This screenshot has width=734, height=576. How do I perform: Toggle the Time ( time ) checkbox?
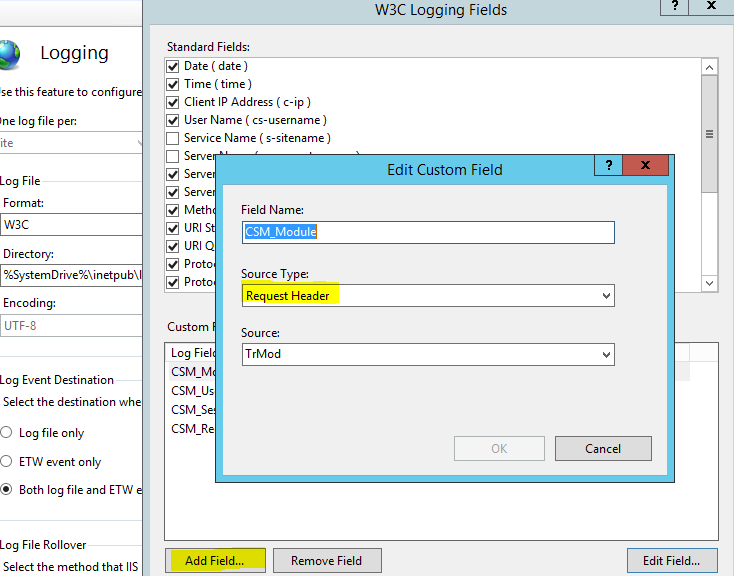click(173, 84)
